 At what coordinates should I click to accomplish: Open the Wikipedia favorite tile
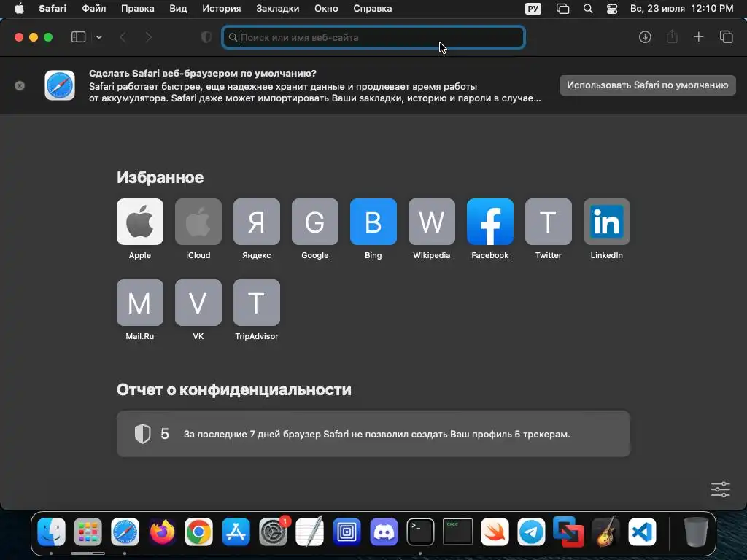tap(432, 222)
